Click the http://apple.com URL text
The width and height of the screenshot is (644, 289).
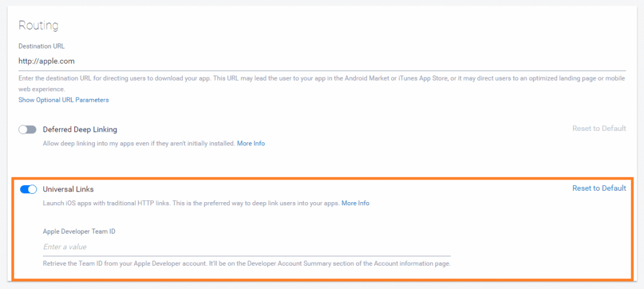(x=47, y=62)
